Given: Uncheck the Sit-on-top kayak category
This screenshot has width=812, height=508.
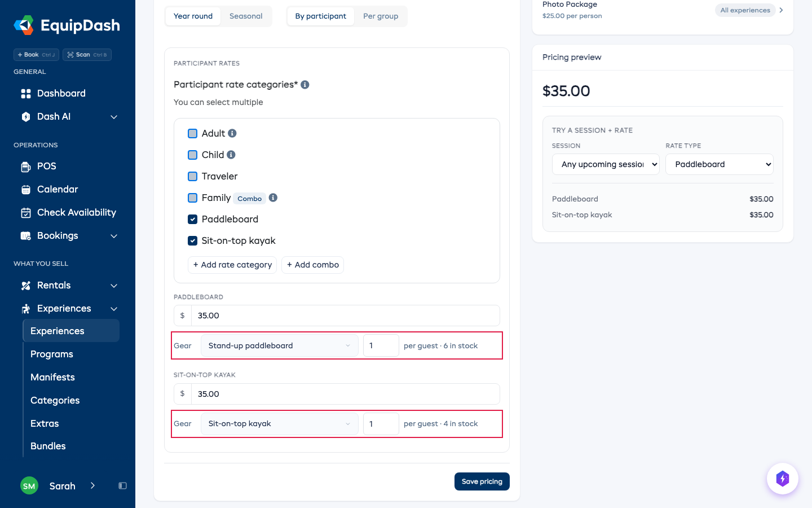Looking at the screenshot, I should click(x=192, y=241).
